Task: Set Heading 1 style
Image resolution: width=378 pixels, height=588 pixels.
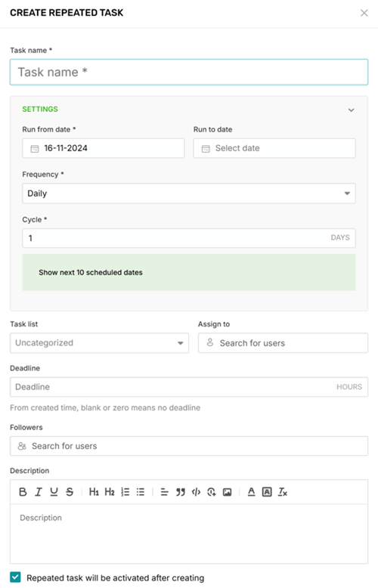Action: [x=94, y=491]
